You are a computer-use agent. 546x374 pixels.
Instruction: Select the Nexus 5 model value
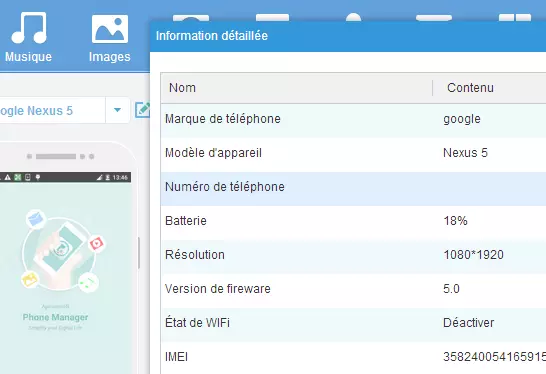[465, 153]
